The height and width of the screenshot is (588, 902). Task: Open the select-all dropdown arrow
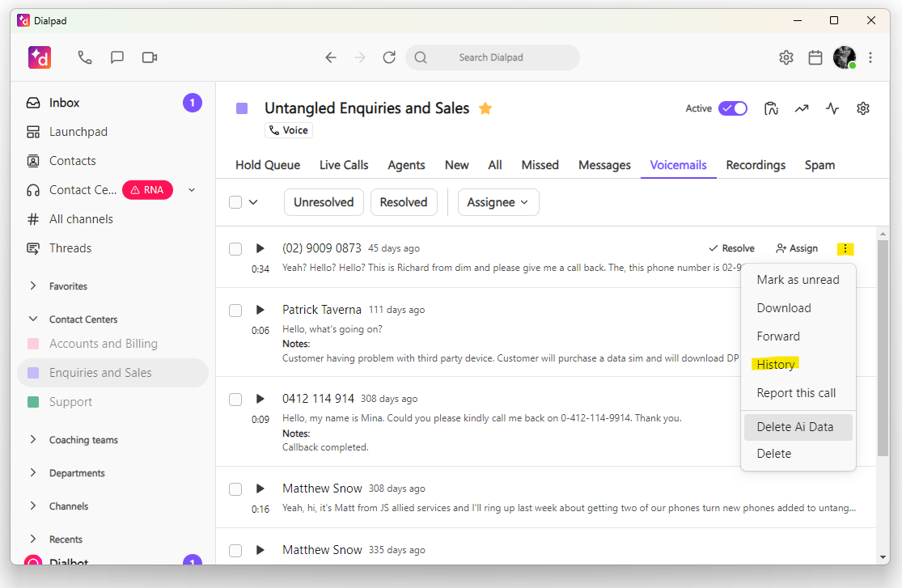tap(253, 202)
